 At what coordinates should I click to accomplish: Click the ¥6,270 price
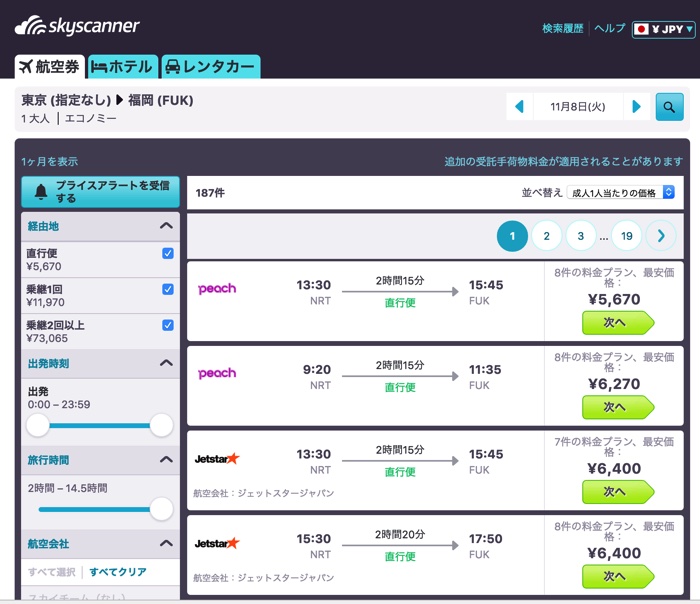(x=614, y=384)
